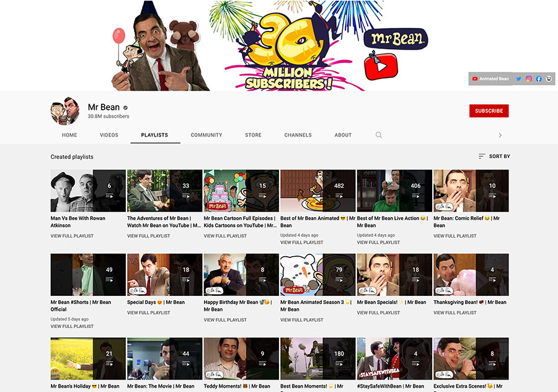
Task: Open Mr Bean Cartoon Full Episodes thumbnail
Action: (241, 191)
